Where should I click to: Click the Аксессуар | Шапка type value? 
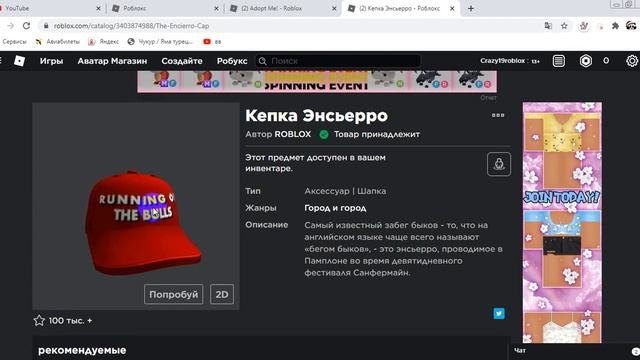point(345,191)
